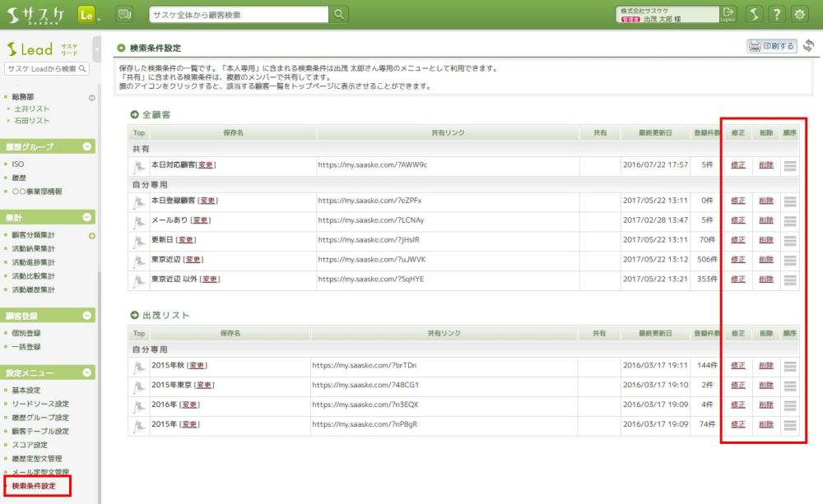This screenshot has width=823, height=504.
Task: Click 変更 link next to 東京近辺 以外
Action: tap(210, 280)
